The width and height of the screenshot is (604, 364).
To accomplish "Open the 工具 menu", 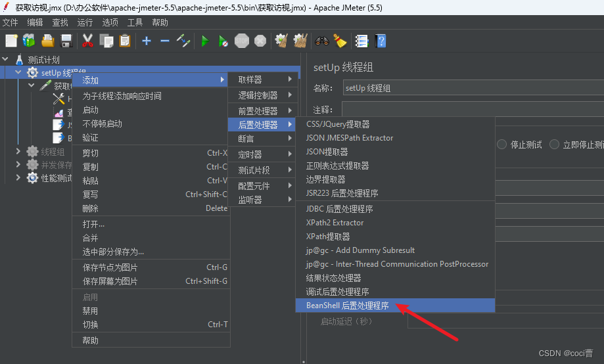I will [135, 22].
